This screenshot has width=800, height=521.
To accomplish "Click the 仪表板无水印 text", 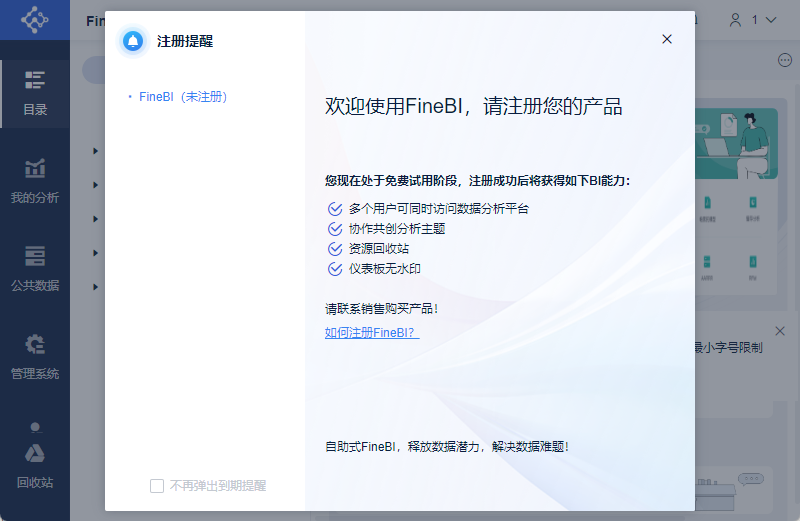I will 385,268.
